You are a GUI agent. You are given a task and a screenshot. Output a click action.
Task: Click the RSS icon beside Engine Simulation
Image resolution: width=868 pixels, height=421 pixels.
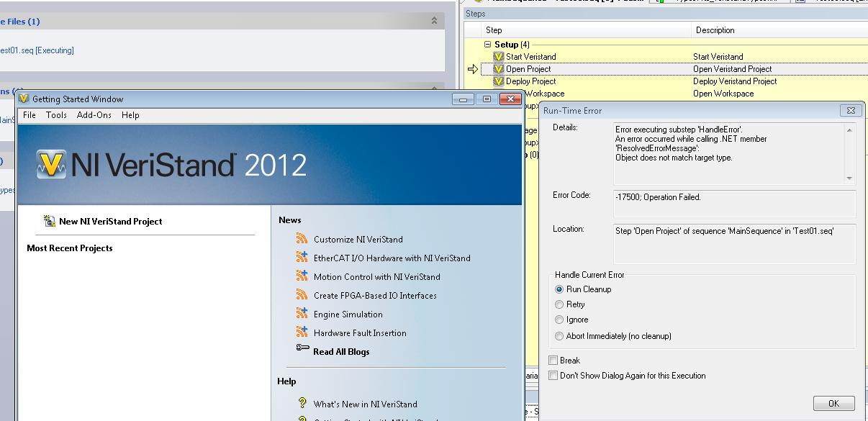pos(302,314)
